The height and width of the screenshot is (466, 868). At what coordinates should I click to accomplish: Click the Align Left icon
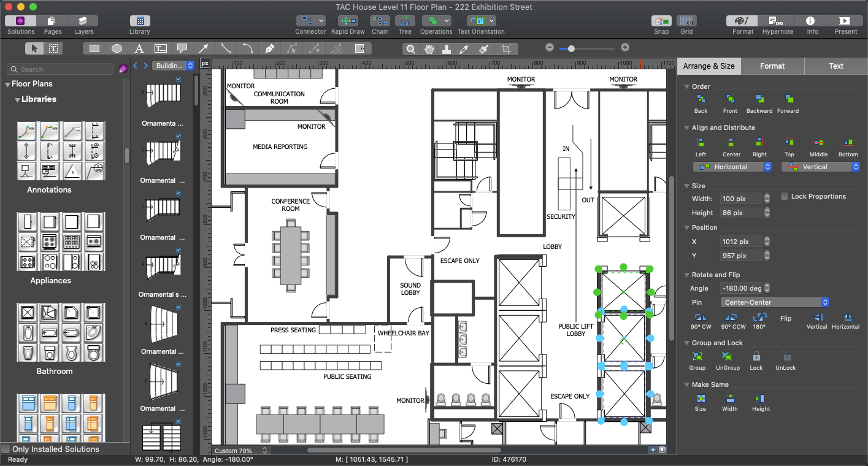click(x=701, y=143)
